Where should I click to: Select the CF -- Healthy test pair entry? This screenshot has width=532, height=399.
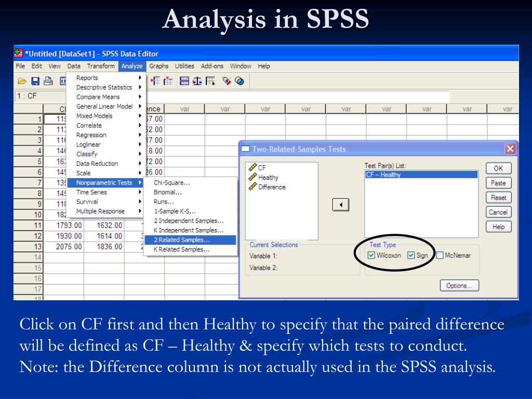421,175
